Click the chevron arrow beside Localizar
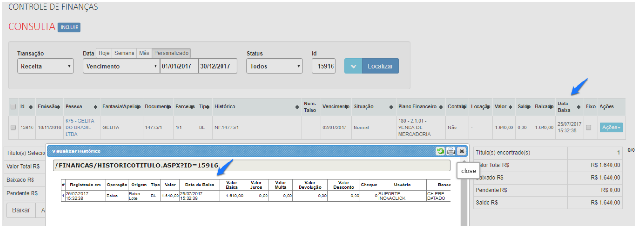The image size is (644, 231). point(353,66)
